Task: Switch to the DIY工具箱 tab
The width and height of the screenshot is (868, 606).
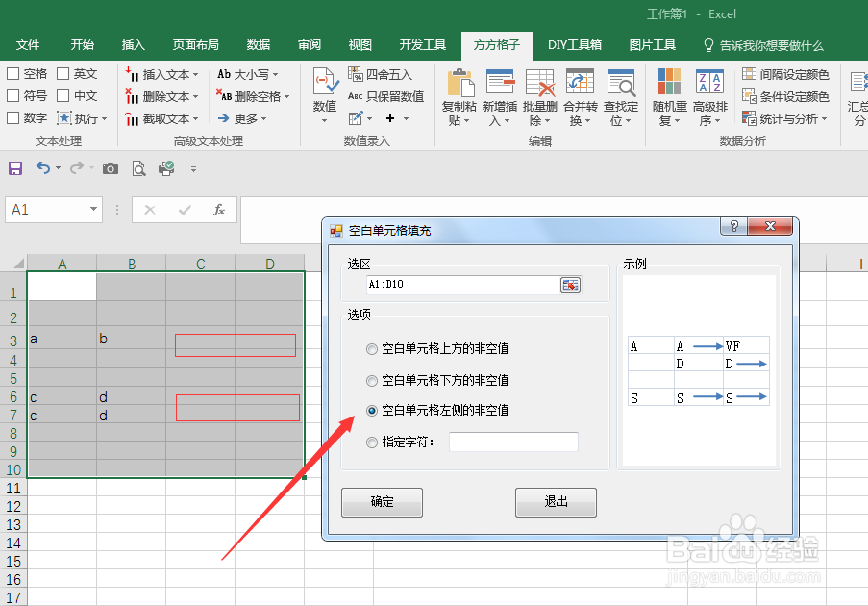Action: pyautogui.click(x=575, y=45)
